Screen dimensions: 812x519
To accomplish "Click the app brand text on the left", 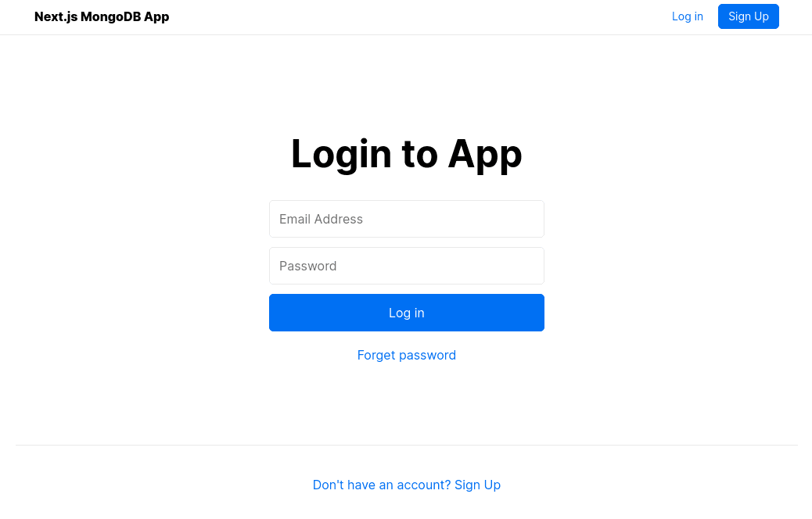I will (x=102, y=16).
